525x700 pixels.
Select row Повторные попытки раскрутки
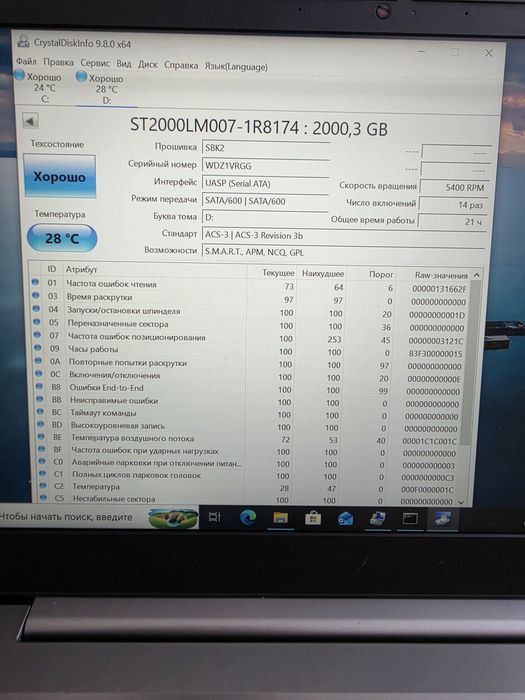coord(250,363)
